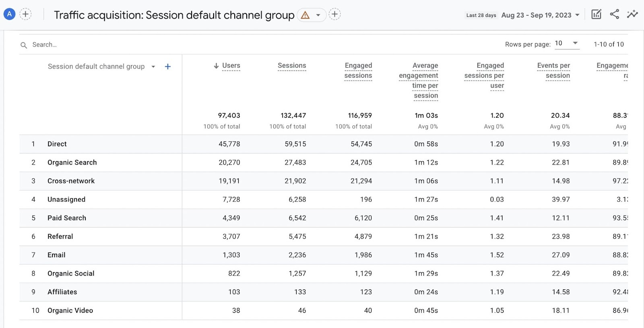Sort by the Sessions column header
The width and height of the screenshot is (644, 328).
click(292, 66)
